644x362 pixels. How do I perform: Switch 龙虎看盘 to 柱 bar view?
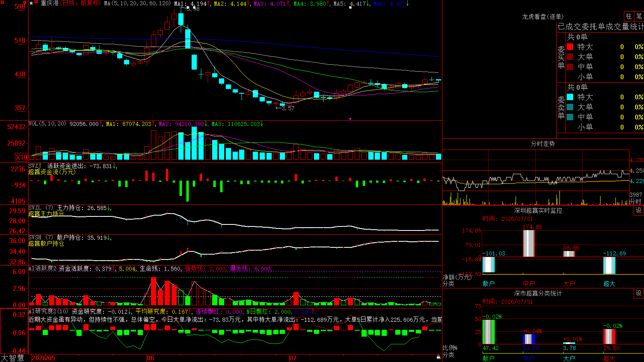click(x=629, y=16)
